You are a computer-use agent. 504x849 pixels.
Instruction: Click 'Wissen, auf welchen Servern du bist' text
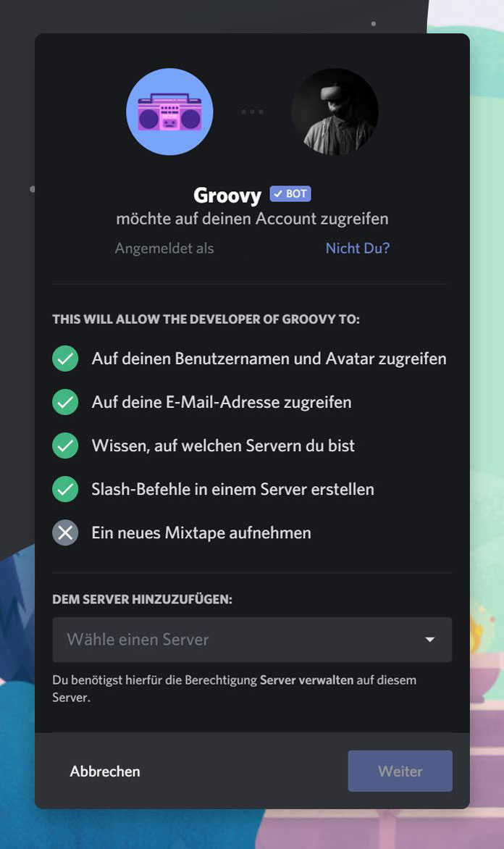[x=223, y=446]
